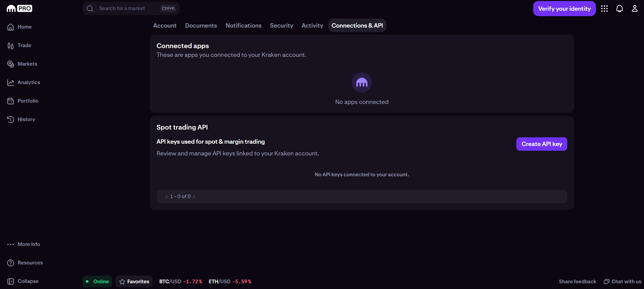Click the ETH/USD -5.59% change value

(x=242, y=282)
